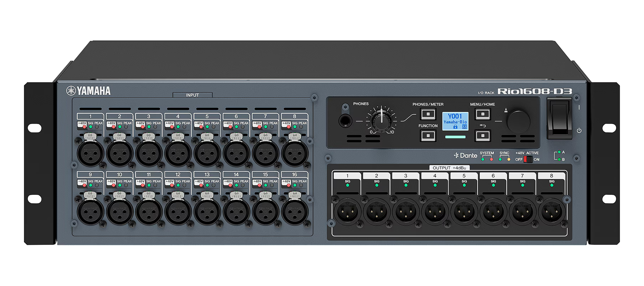Click input 1 red +48V LED
Image resolution: width=644 pixels, height=286 pixels.
point(84,127)
